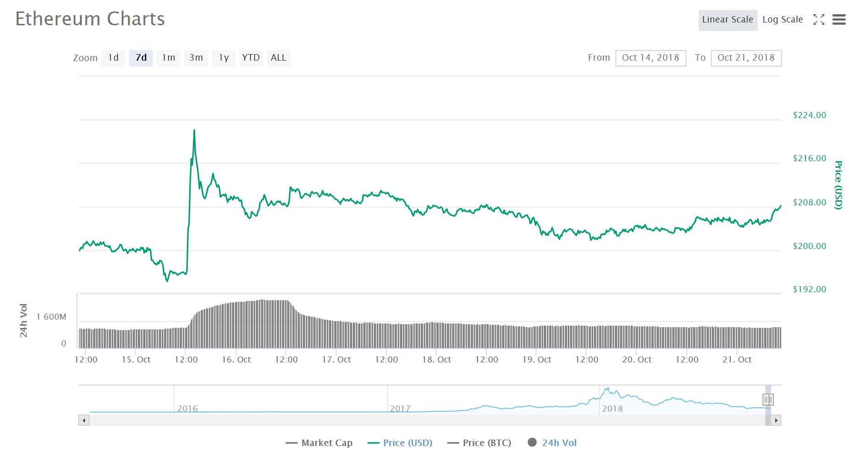The image size is (868, 452).
Task: Toggle Price (USD) series in legend
Action: [400, 443]
